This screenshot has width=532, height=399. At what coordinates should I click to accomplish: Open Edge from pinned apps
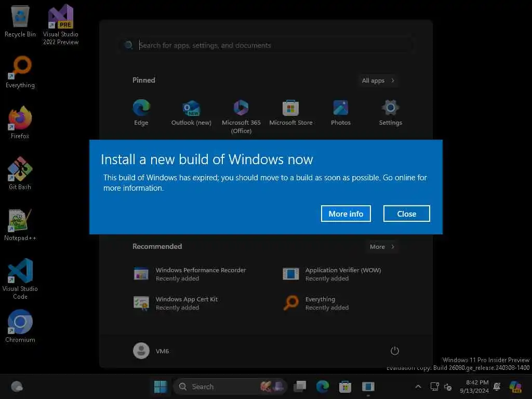pos(141,113)
